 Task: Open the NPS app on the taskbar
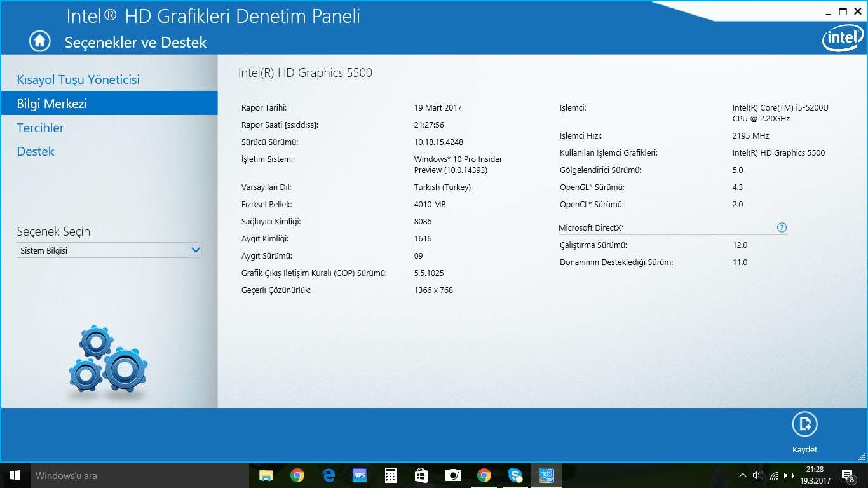point(360,475)
